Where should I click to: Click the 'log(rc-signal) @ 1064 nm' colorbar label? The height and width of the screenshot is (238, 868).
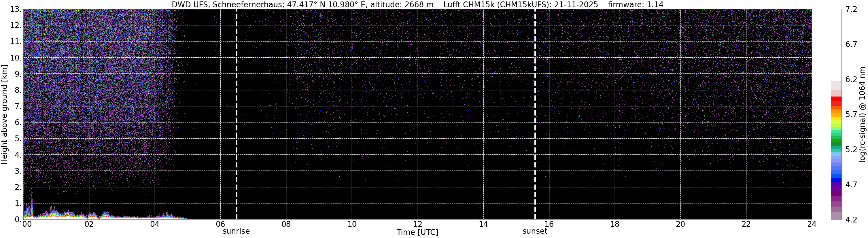coord(863,114)
